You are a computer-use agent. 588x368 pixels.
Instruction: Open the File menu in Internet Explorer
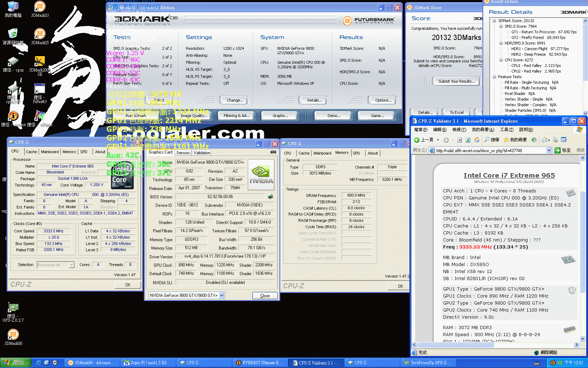click(421, 130)
